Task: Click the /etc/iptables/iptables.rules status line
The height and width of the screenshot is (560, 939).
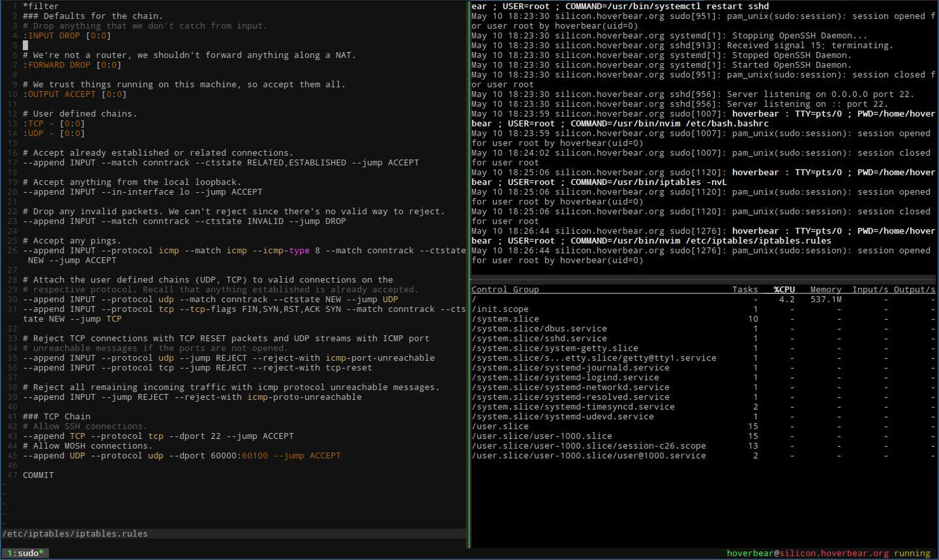Action: click(x=75, y=534)
